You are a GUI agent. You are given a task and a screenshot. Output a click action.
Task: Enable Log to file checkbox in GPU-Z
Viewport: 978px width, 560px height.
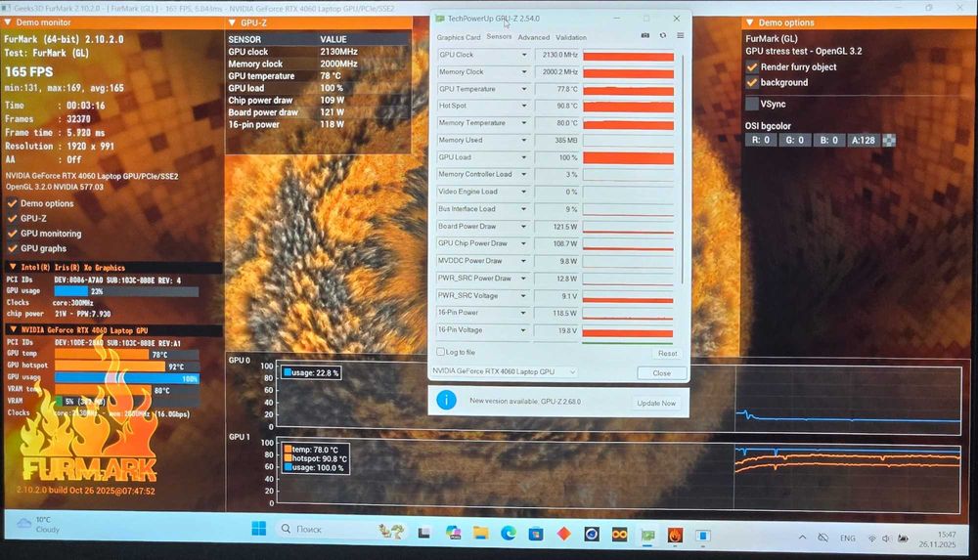440,352
